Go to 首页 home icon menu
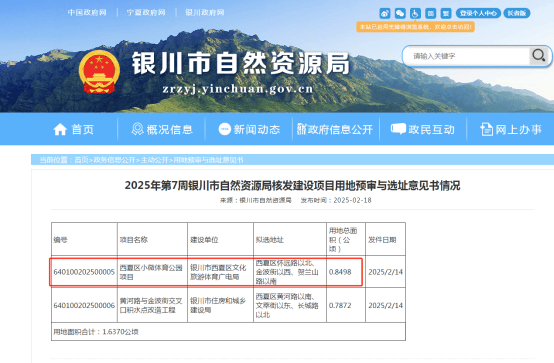This screenshot has height=363, width=554. [73, 129]
